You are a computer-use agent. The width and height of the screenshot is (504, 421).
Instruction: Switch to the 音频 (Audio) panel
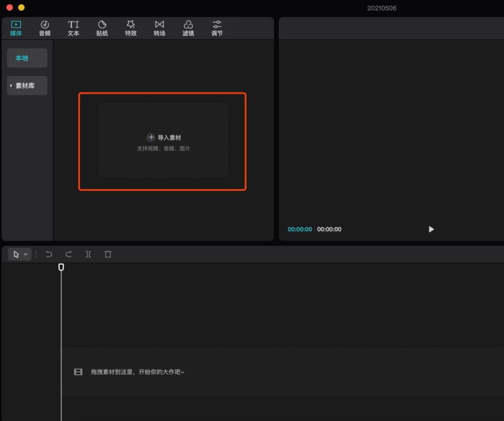45,28
